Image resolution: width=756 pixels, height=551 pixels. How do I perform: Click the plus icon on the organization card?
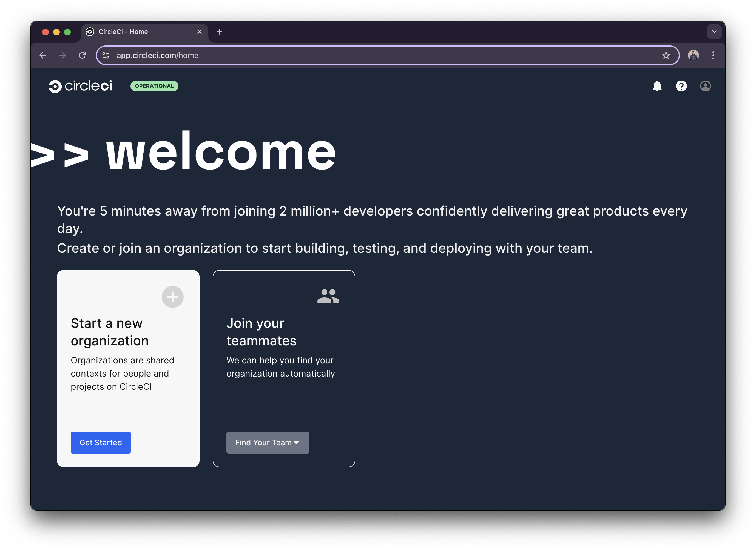[x=173, y=297]
